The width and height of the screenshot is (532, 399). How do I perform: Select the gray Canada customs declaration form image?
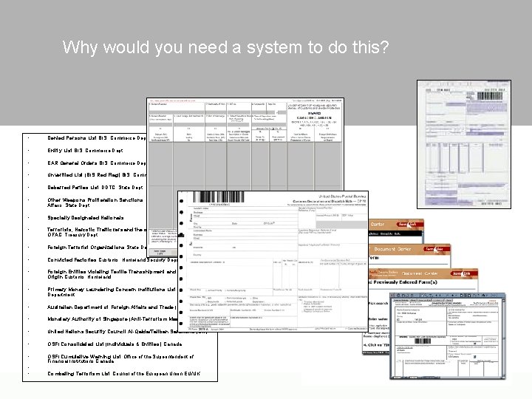point(245,145)
